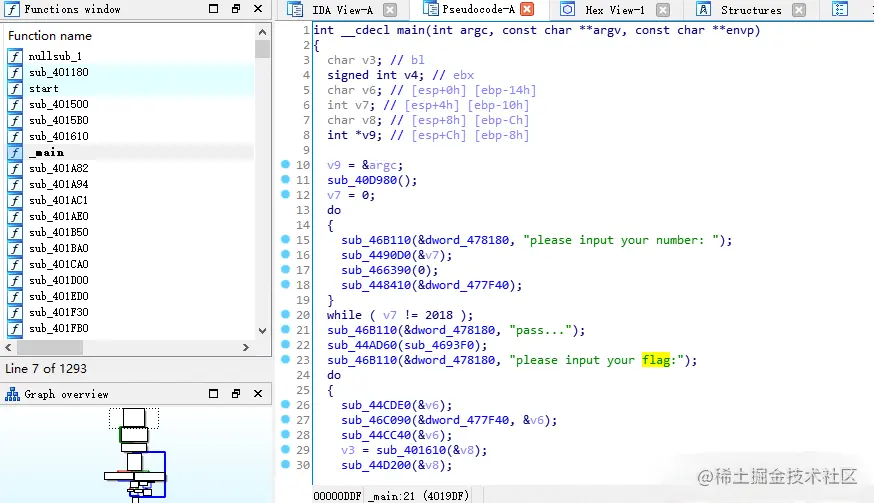Click function icon beside sub_401FB0
The width and height of the screenshot is (874, 503).
(x=15, y=328)
